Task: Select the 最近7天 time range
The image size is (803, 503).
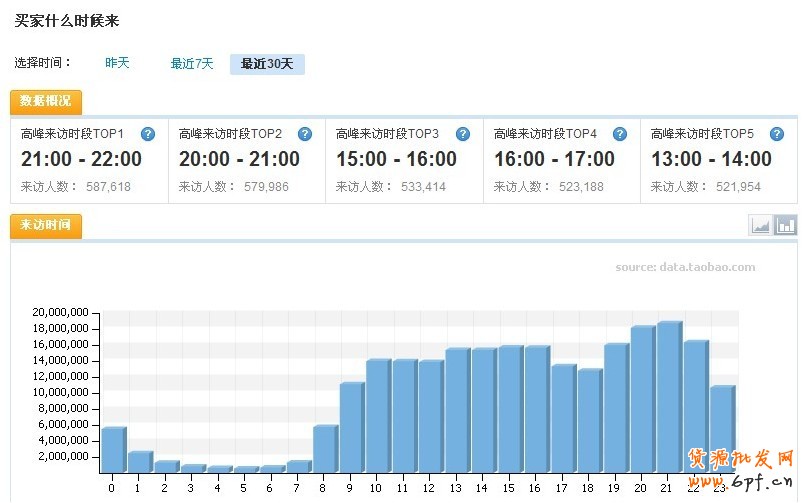Action: point(192,64)
